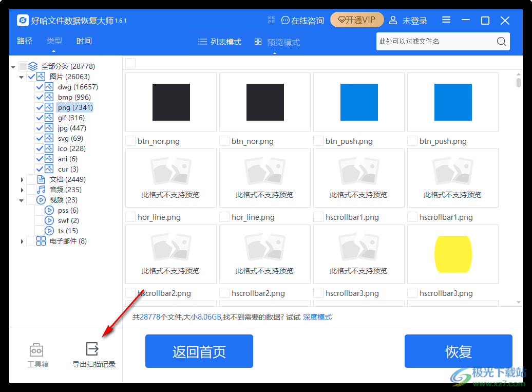Click the 返回首页 button
Screen dimensions: 532x392
point(199,351)
